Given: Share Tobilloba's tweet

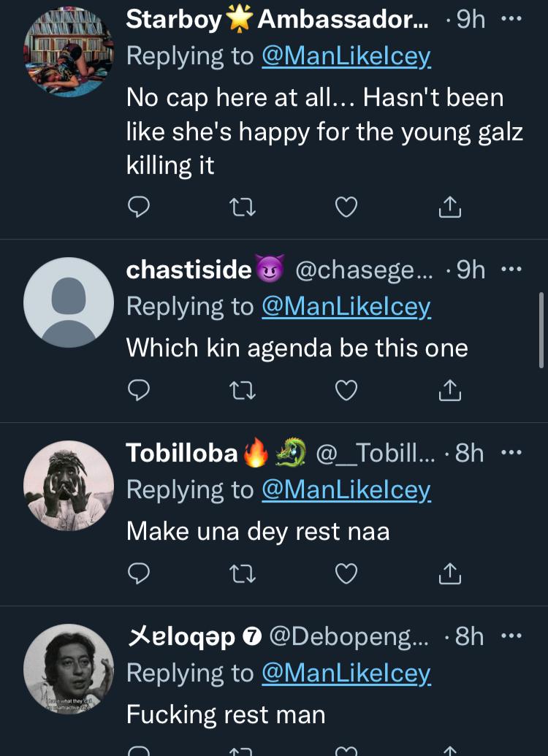Looking at the screenshot, I should pos(449,575).
